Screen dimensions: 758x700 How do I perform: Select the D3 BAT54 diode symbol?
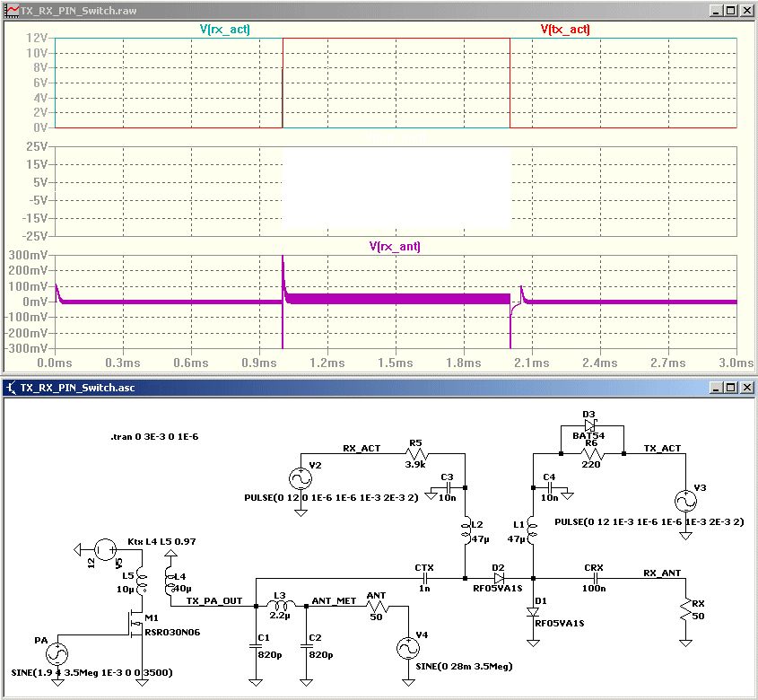coord(589,426)
